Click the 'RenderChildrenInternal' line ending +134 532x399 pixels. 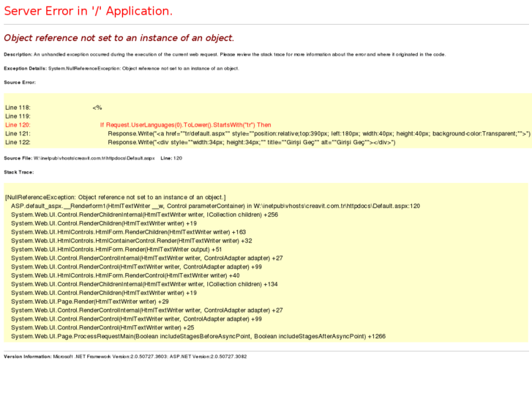click(x=144, y=284)
